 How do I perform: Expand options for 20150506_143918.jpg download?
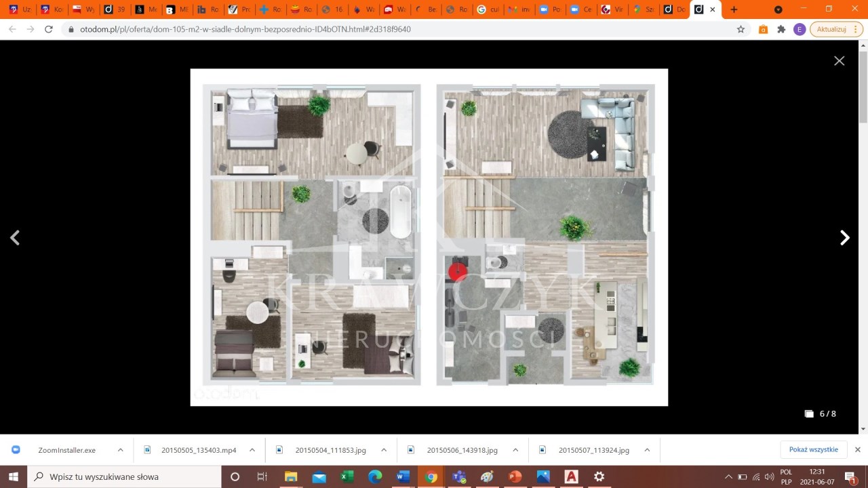click(x=515, y=450)
